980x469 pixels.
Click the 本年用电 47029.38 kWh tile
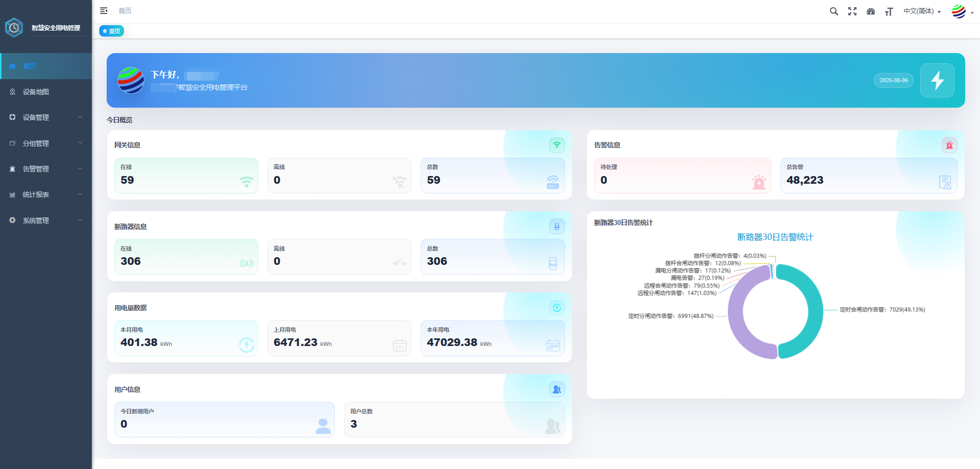coord(493,338)
